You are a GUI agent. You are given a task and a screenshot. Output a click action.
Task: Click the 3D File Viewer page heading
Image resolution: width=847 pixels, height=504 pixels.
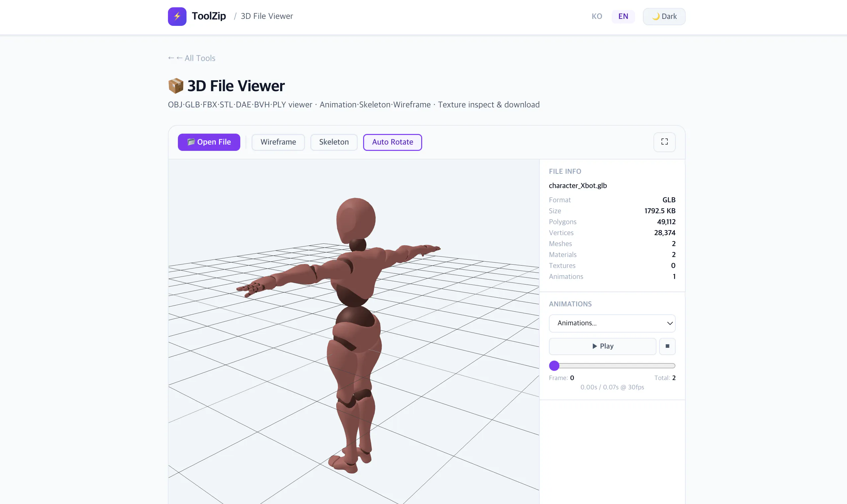tap(236, 86)
